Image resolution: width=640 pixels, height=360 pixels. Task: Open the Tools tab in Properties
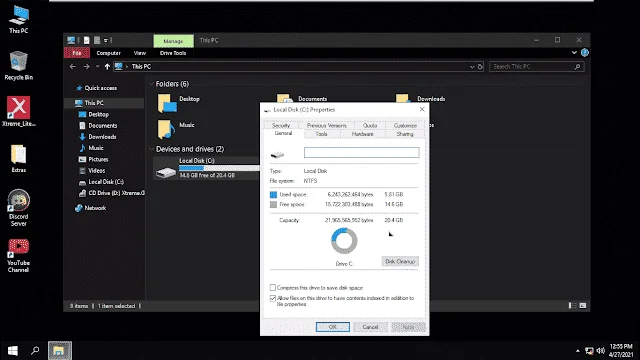pos(321,134)
